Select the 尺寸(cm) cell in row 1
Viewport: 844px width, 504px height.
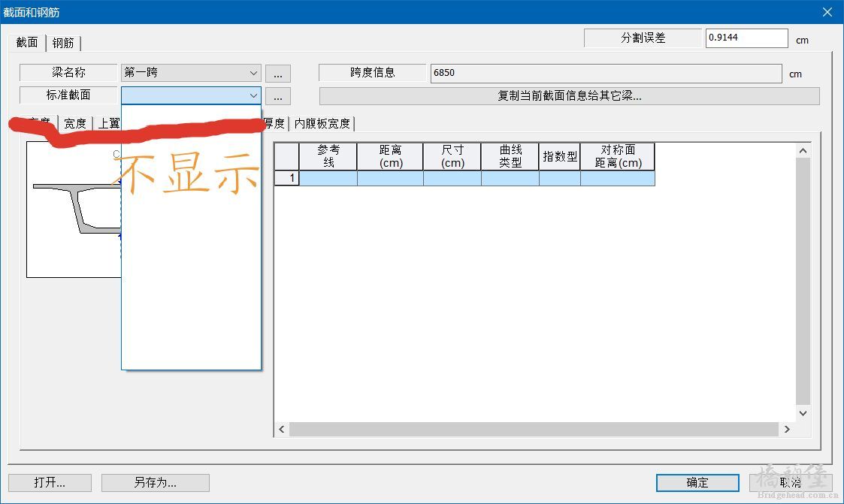(x=452, y=178)
